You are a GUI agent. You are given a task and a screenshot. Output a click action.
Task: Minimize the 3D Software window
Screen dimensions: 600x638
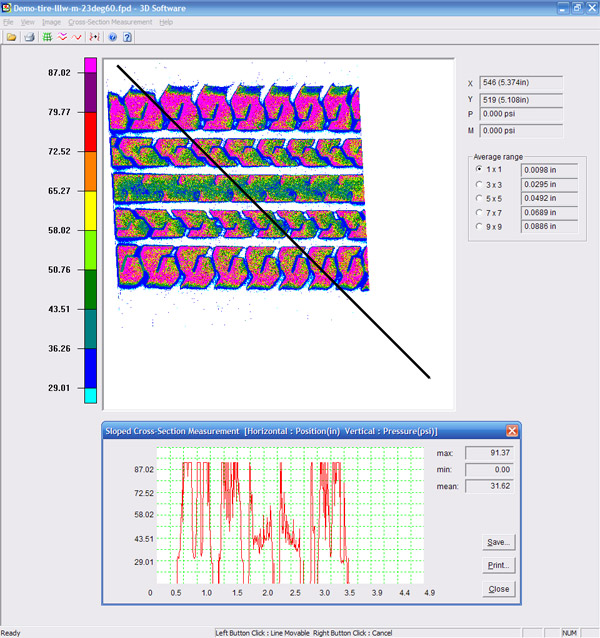(563, 8)
